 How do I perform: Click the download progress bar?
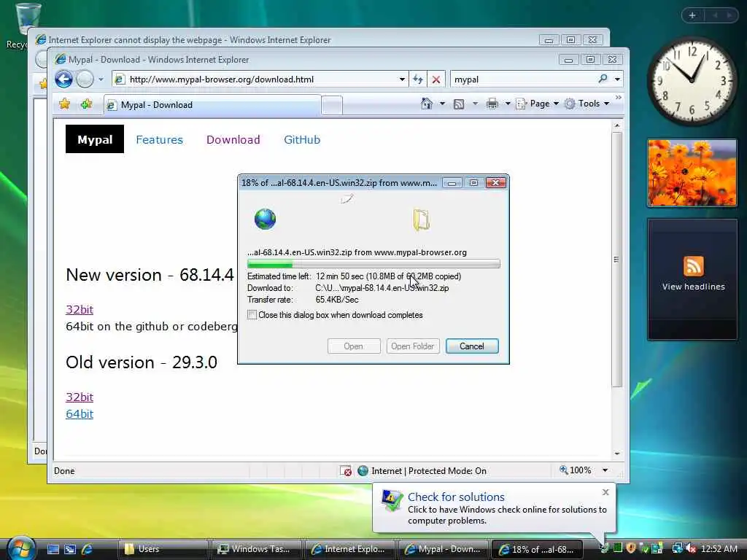click(x=373, y=264)
